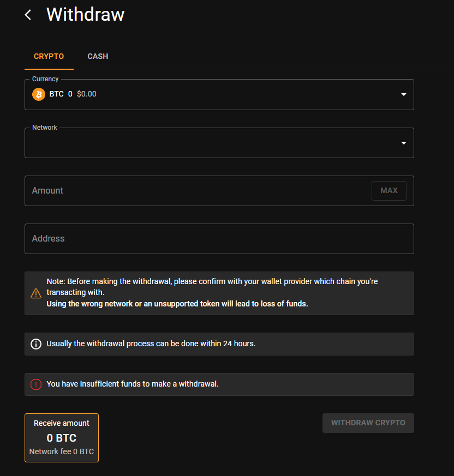Click the red insufficient funds alert icon
454x476 pixels.
(x=36, y=384)
